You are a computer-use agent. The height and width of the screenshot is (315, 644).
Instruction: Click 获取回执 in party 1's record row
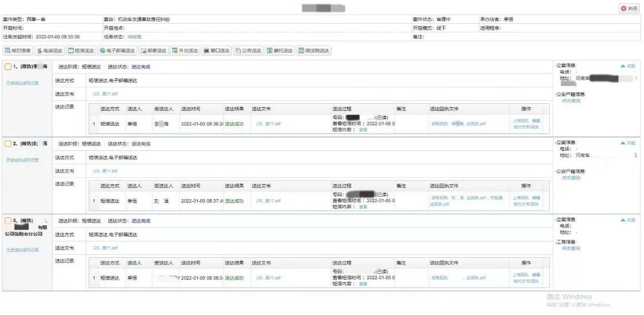coord(439,123)
